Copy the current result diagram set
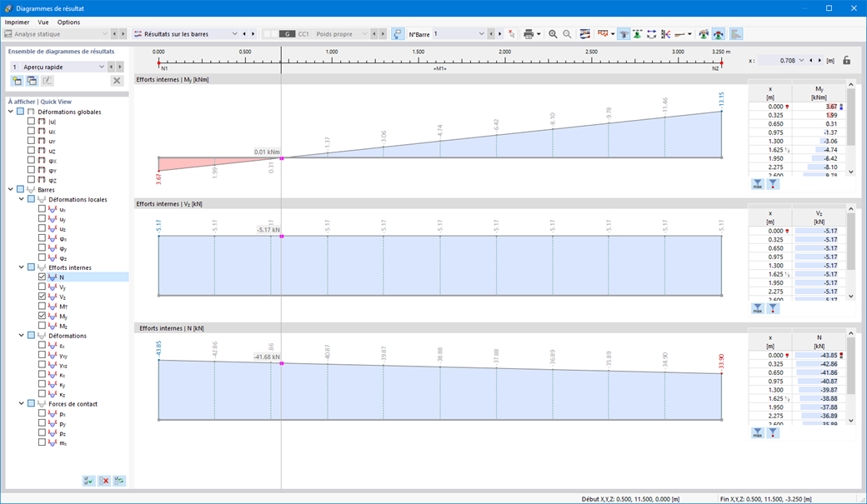This screenshot has width=867, height=504. tap(31, 80)
